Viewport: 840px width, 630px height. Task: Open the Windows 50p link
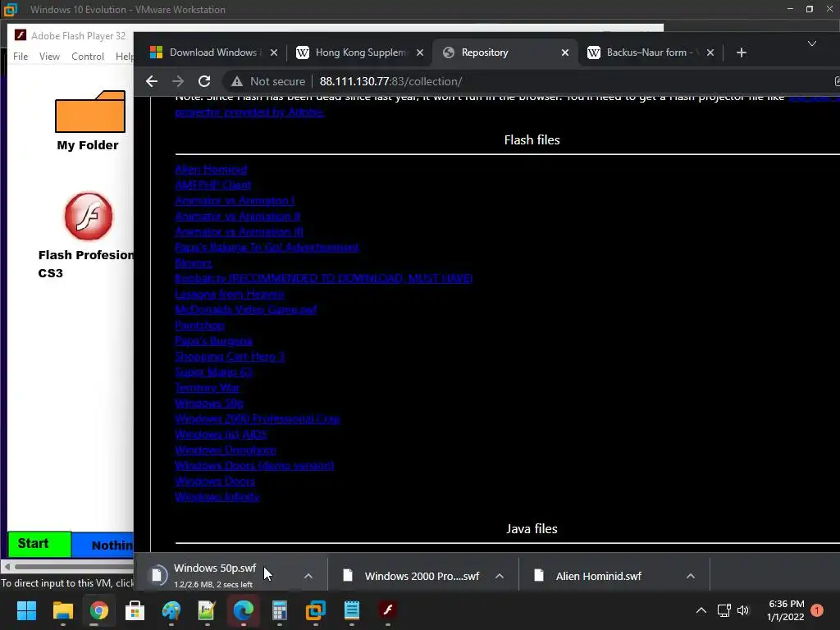point(209,403)
